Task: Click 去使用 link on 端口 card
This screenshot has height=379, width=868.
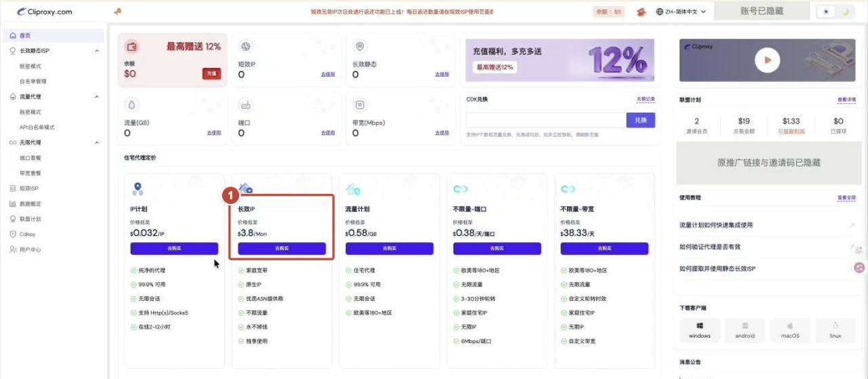Action: coord(328,133)
